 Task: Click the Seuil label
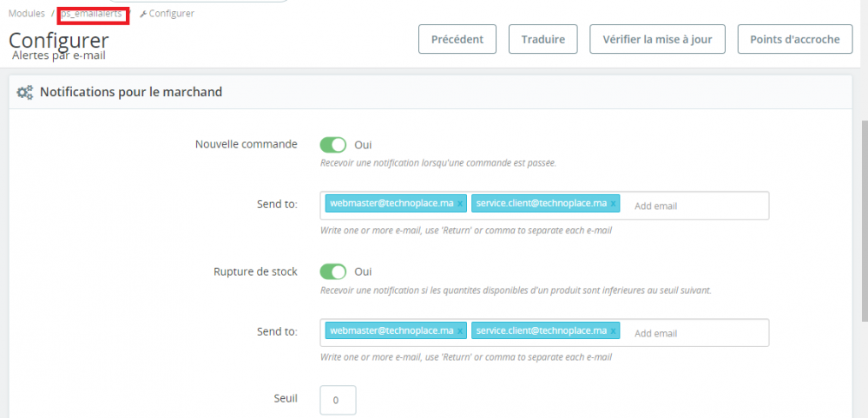point(286,398)
